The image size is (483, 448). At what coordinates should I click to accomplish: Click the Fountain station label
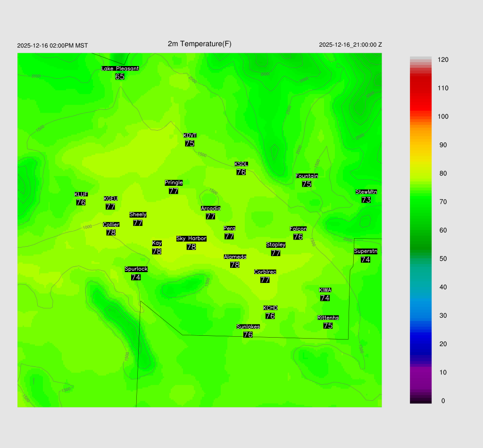click(307, 176)
